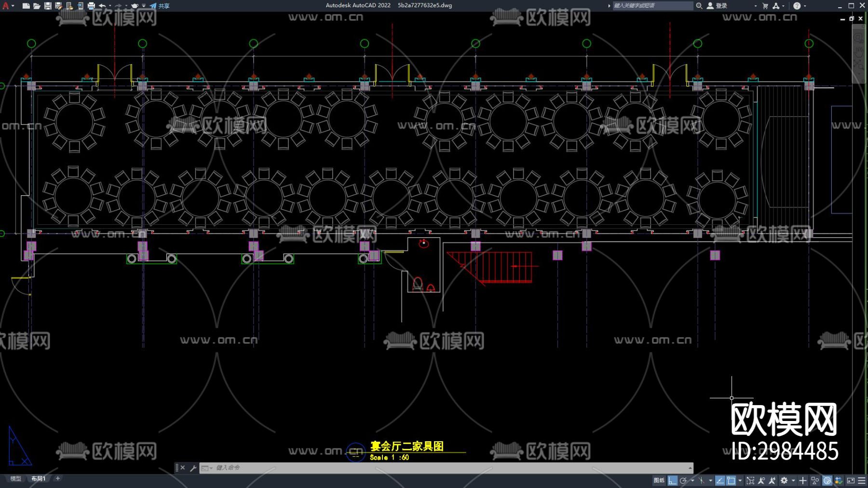Screen dimensions: 868x488
Task: Open the Undo history dropdown
Action: pos(110,6)
